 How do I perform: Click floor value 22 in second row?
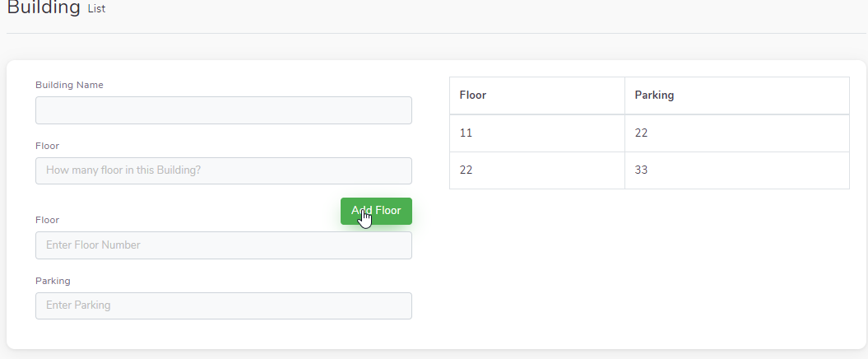[537, 170]
